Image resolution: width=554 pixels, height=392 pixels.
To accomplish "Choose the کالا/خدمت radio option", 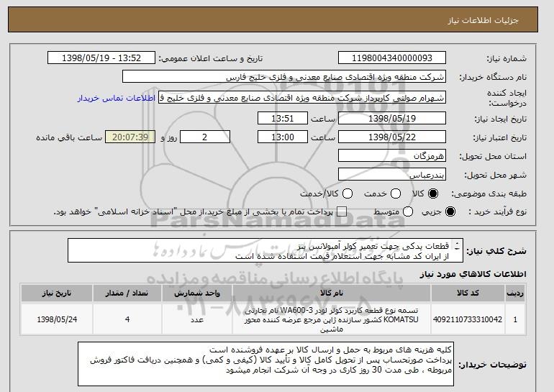I will coord(348,193).
